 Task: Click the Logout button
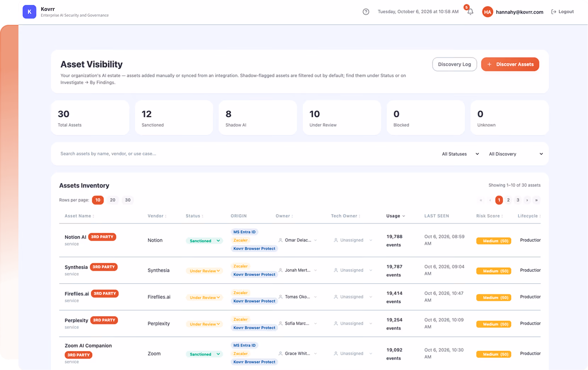pyautogui.click(x=562, y=12)
